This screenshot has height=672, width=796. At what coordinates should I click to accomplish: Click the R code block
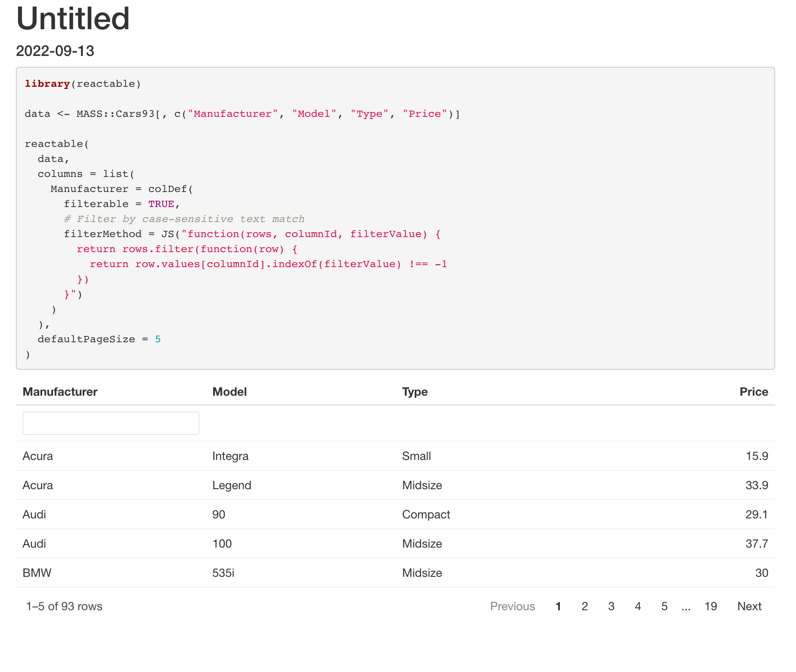tap(395, 218)
